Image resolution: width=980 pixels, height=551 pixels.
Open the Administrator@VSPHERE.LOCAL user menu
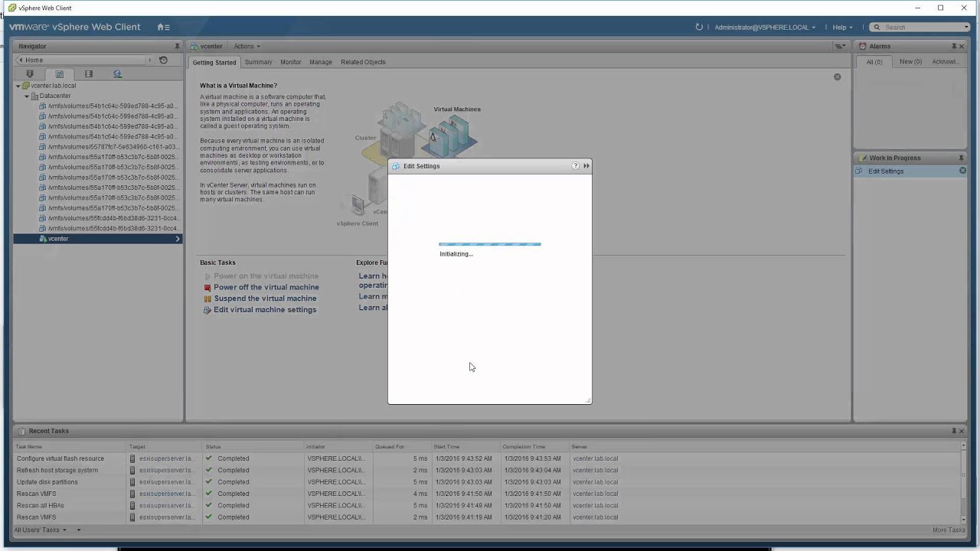tap(765, 28)
